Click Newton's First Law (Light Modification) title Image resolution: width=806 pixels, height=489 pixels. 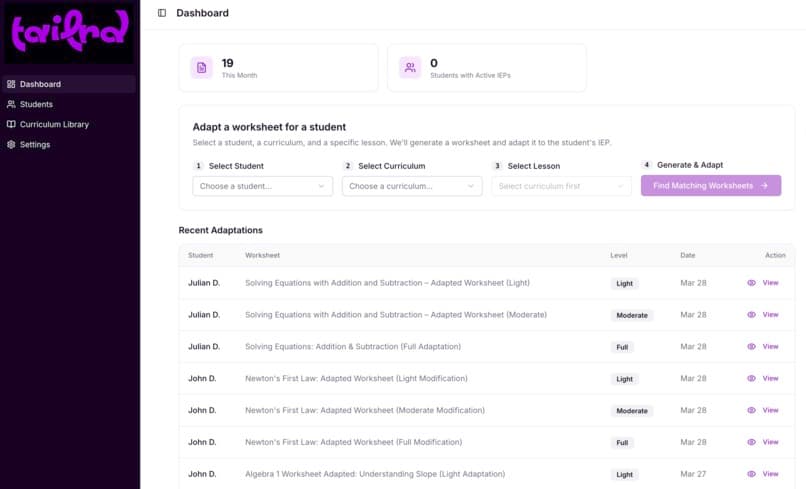(356, 378)
